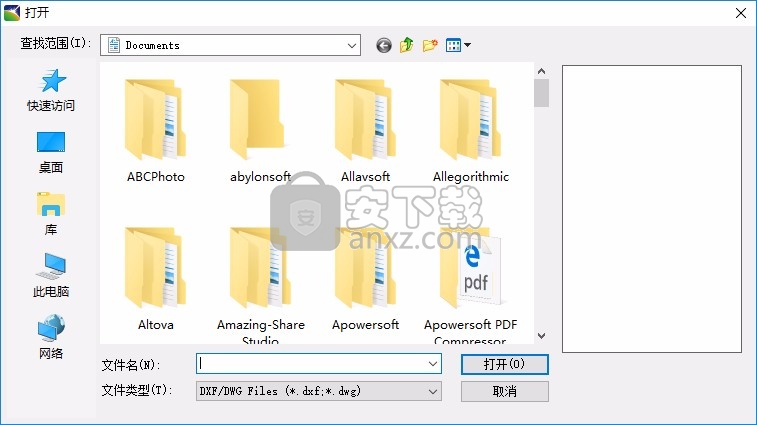Click the Quick Access star icon
The width and height of the screenshot is (757, 425).
coord(51,81)
